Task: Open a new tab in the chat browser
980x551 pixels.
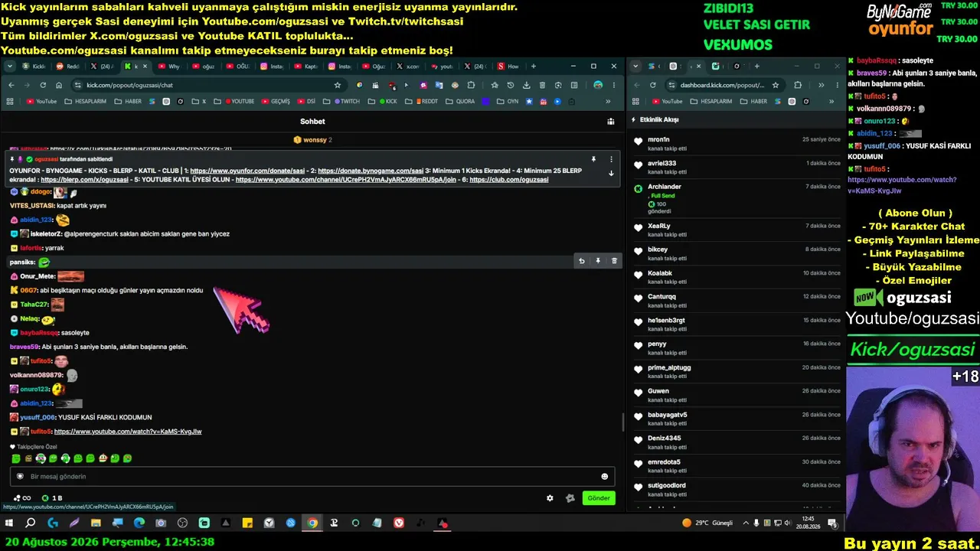Action: pos(534,67)
